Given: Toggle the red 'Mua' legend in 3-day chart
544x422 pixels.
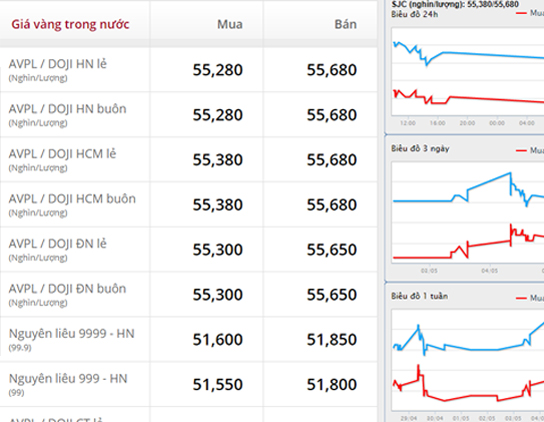Looking at the screenshot, I should [x=530, y=150].
